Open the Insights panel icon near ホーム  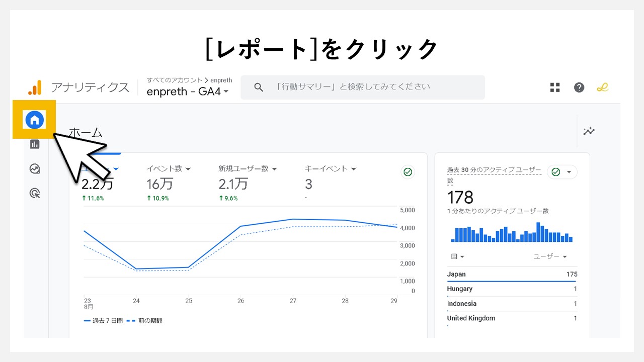point(588,131)
